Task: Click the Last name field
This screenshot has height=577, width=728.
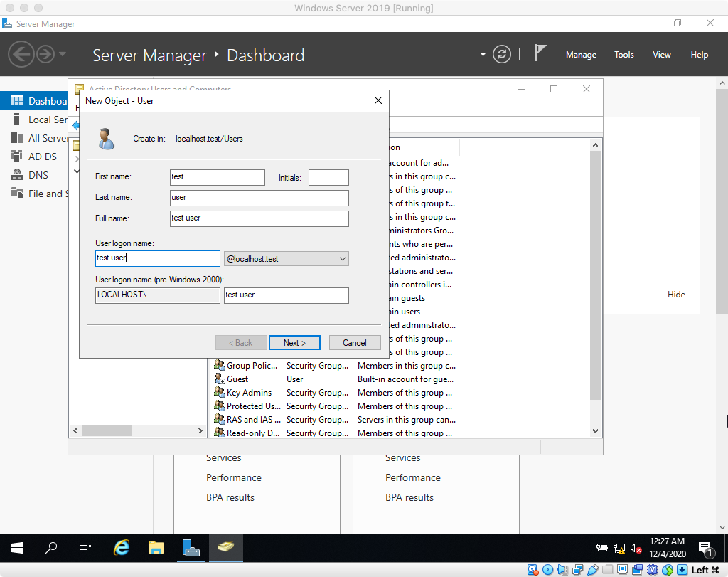Action: [259, 198]
